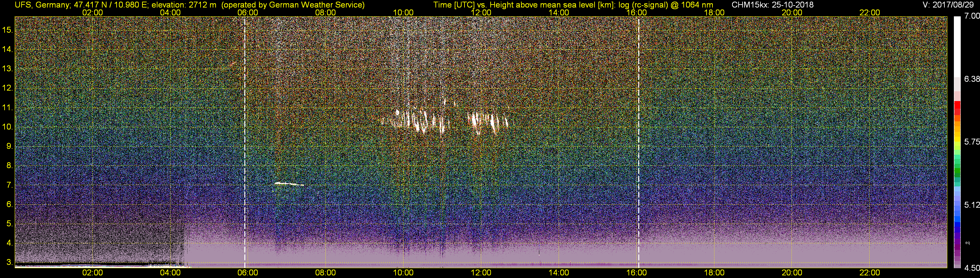The image size is (980, 278).
Task: Click the white dashed vertical line at 06:00
Action: tap(245, 142)
